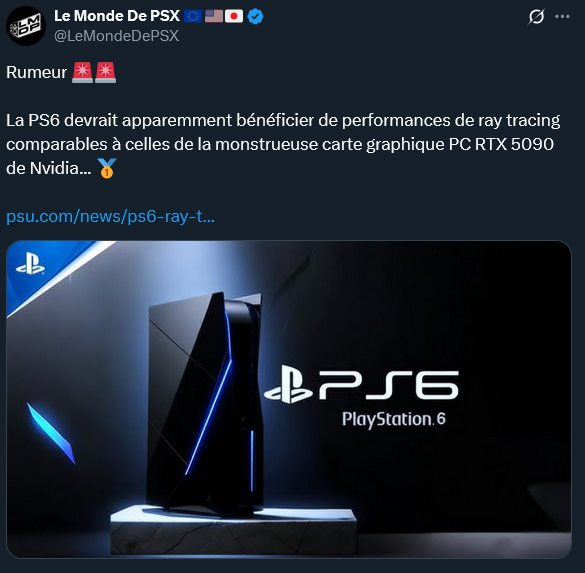Click the United States flag emoji
The image size is (585, 573).
[x=214, y=16]
